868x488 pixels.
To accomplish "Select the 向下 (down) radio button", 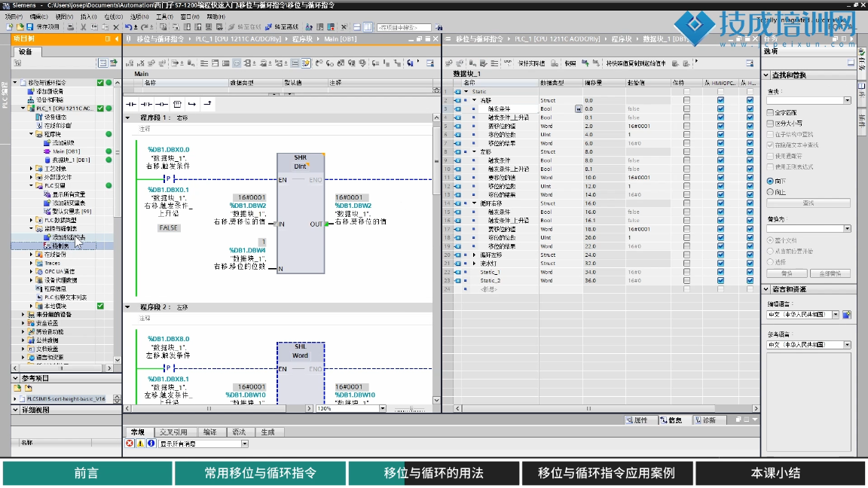I will point(770,181).
